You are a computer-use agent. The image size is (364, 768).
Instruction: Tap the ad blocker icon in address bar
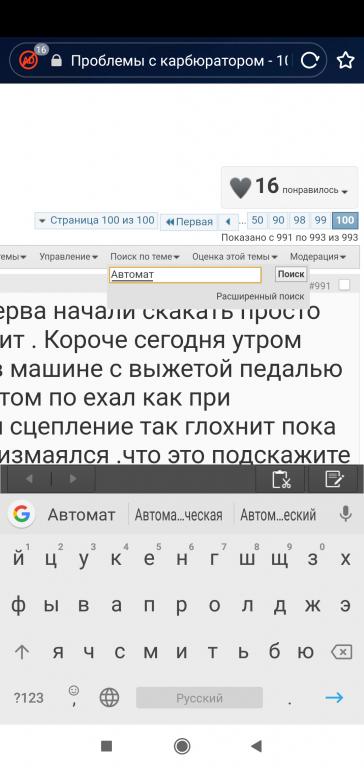coord(28,60)
